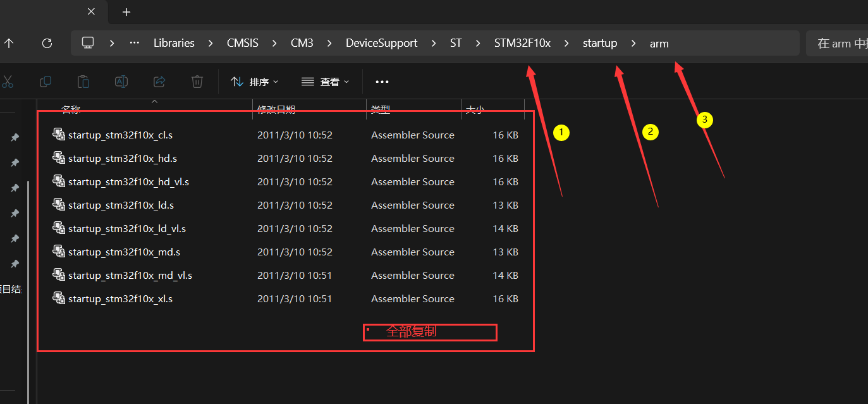Navigate to DeviceSupport in breadcrumb
The image size is (868, 404).
pyautogui.click(x=381, y=43)
